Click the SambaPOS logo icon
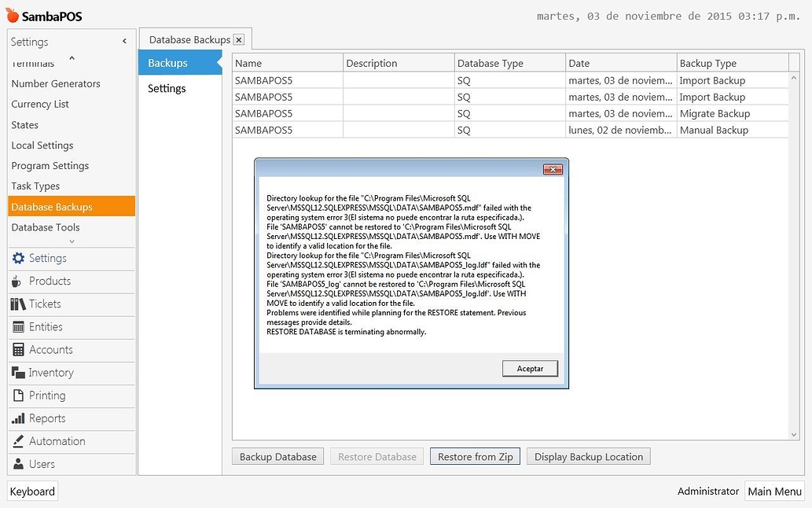The width and height of the screenshot is (812, 508). [11, 14]
